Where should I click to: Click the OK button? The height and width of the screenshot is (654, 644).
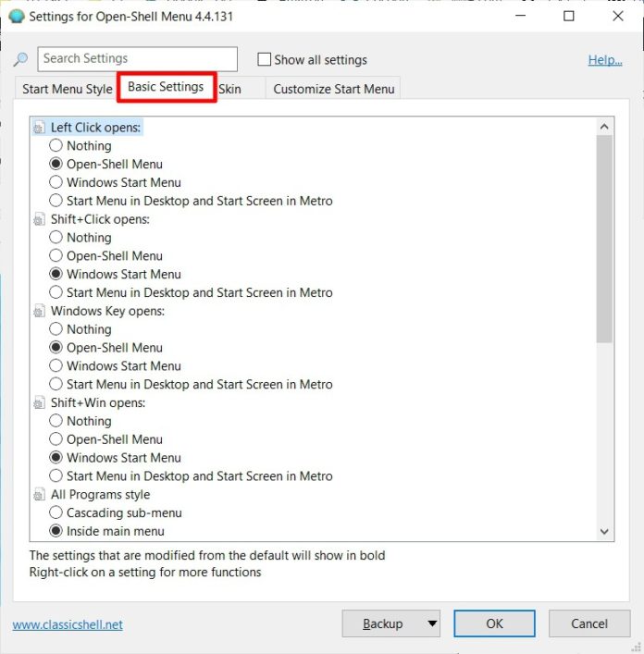tap(494, 623)
